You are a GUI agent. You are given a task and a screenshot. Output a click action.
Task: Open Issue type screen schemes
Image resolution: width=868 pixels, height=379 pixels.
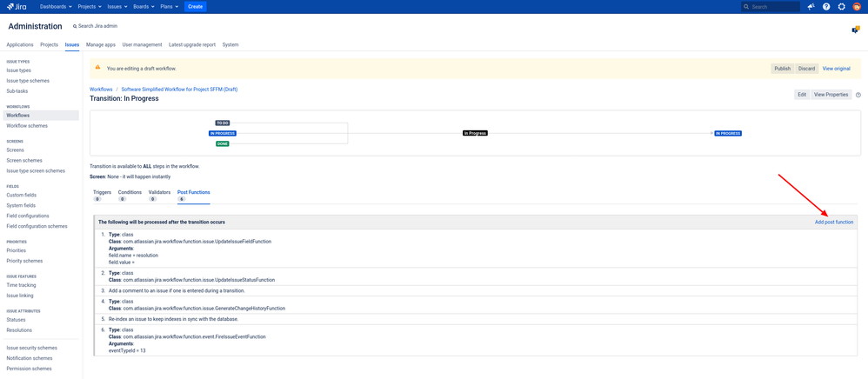click(x=36, y=170)
